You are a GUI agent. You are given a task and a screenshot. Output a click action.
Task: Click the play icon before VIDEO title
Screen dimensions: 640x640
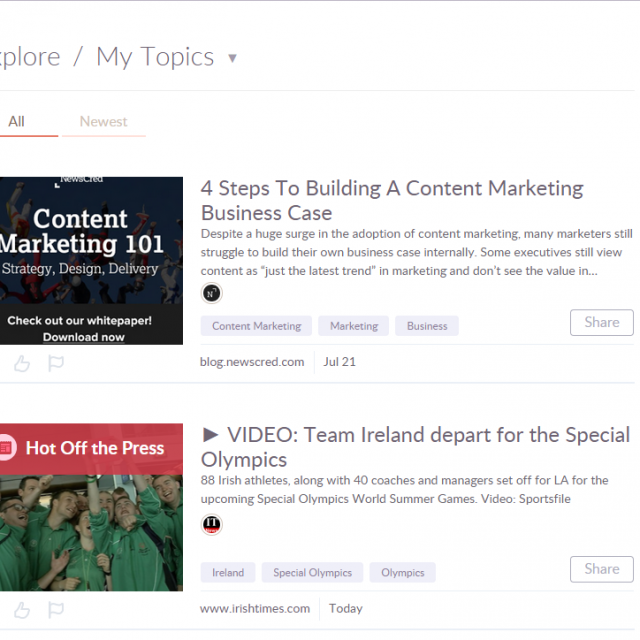210,435
